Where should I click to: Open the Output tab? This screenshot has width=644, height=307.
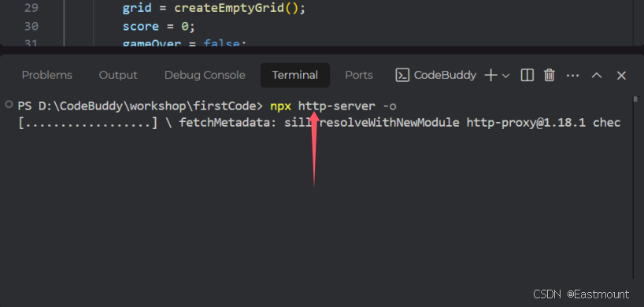[118, 75]
